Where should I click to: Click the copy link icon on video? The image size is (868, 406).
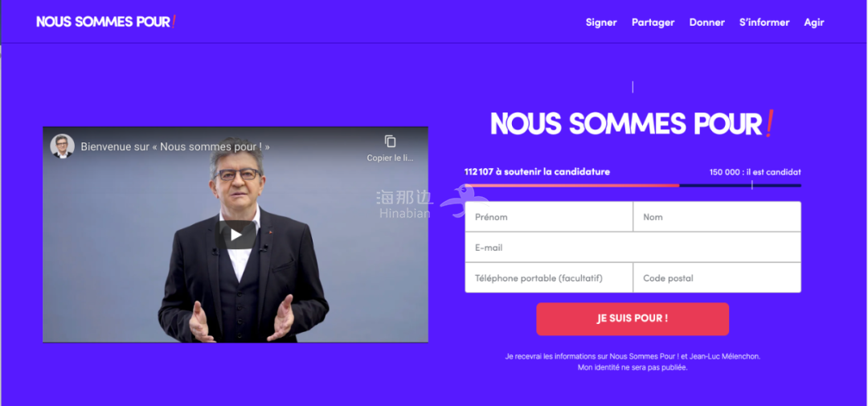(x=391, y=141)
